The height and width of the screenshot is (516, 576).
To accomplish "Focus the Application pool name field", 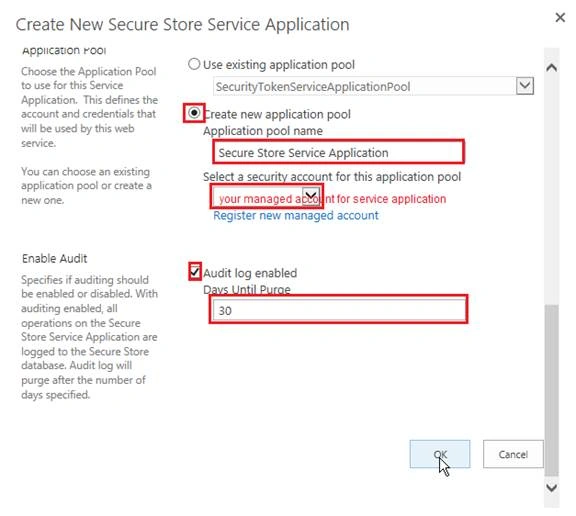I will tap(338, 152).
